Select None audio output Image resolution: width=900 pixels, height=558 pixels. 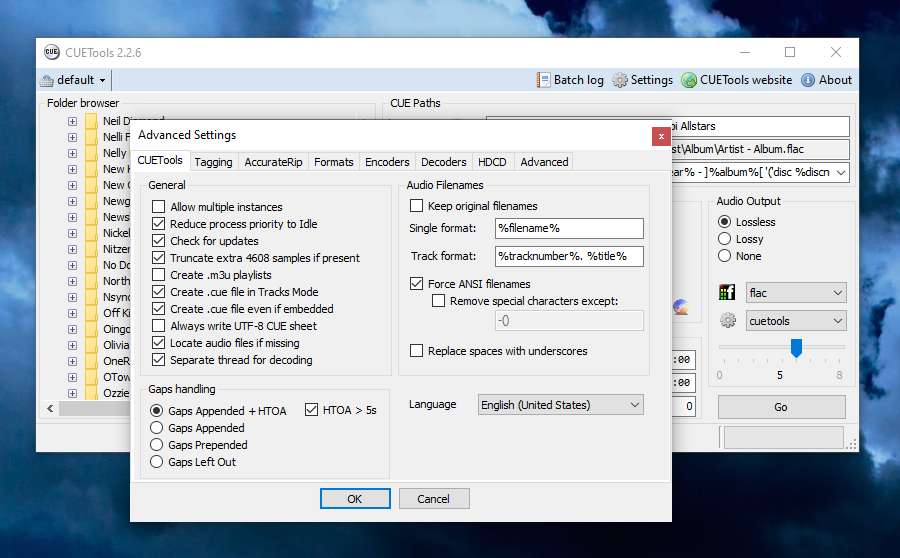tap(724, 256)
